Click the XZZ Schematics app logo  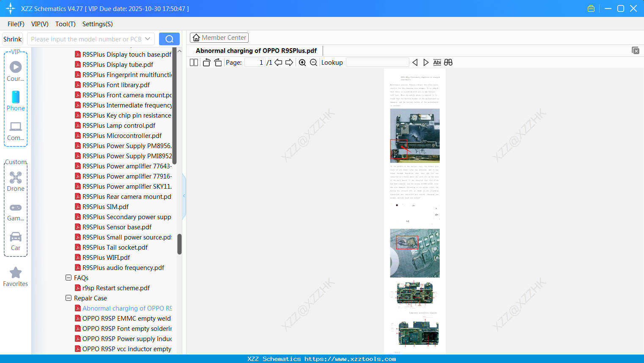pos(11,8)
